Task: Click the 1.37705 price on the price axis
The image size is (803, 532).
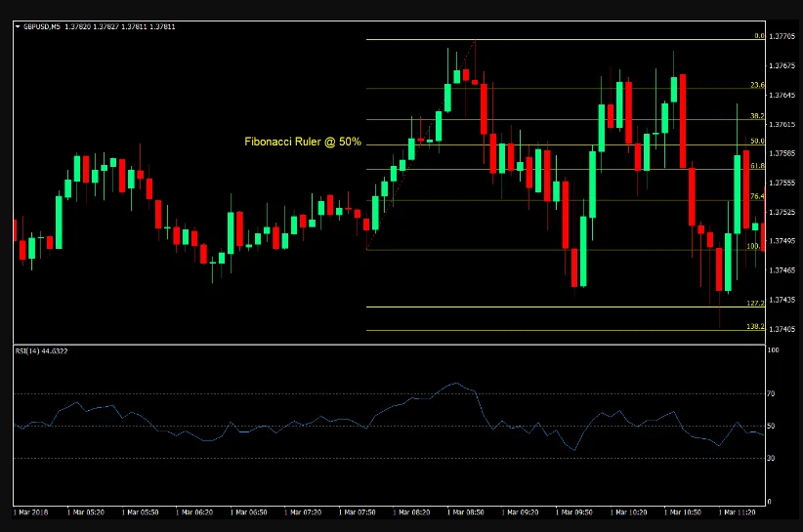Action: (x=781, y=37)
